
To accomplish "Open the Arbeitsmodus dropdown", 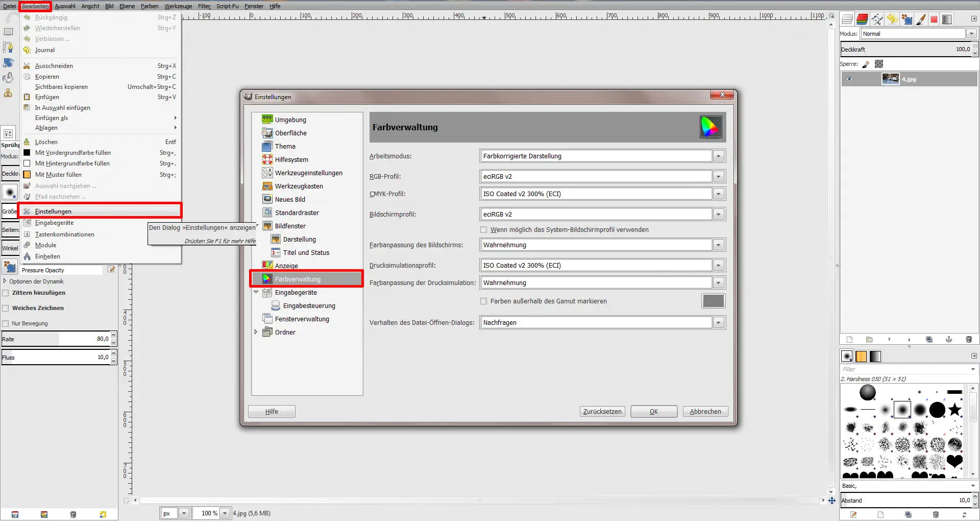I will (x=719, y=156).
